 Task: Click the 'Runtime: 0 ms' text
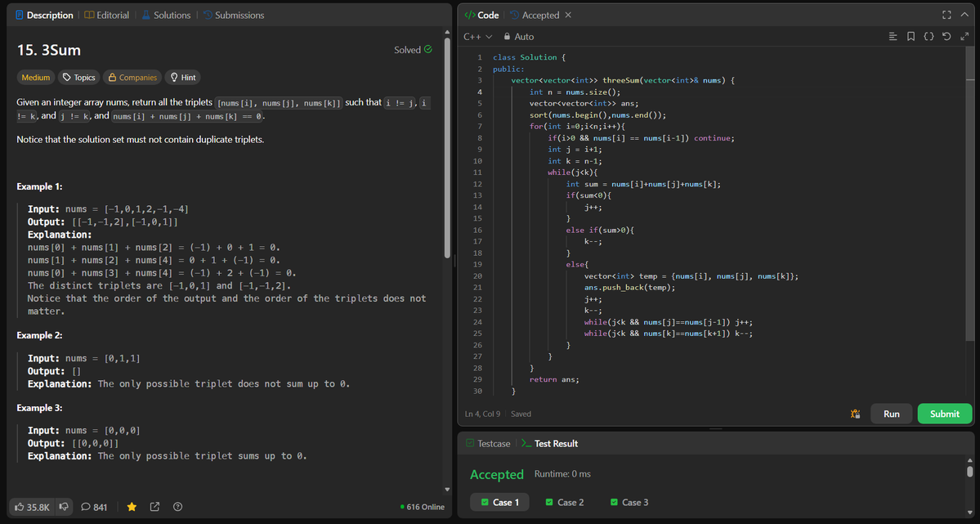point(562,474)
